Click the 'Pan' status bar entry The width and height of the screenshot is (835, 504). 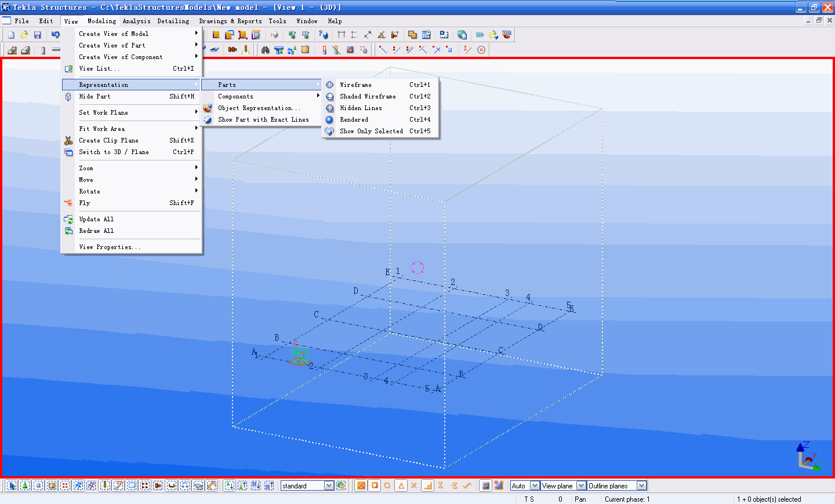point(580,499)
